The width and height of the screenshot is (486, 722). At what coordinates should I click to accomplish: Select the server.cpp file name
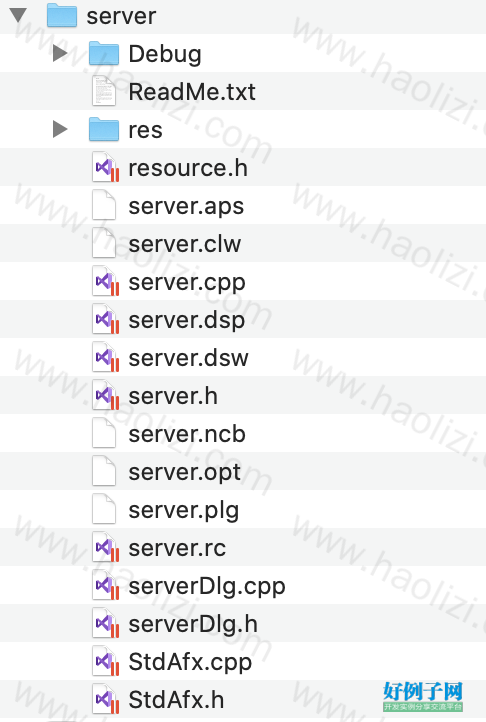click(x=187, y=283)
